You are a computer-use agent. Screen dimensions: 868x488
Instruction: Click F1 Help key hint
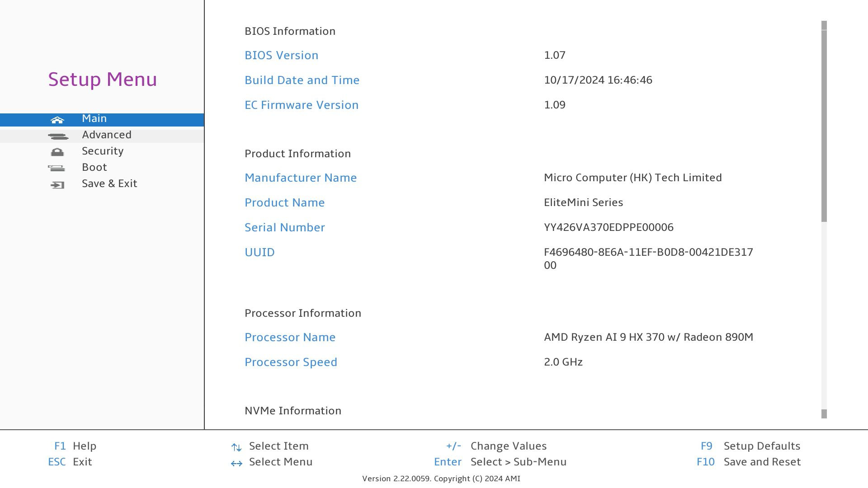coord(75,446)
